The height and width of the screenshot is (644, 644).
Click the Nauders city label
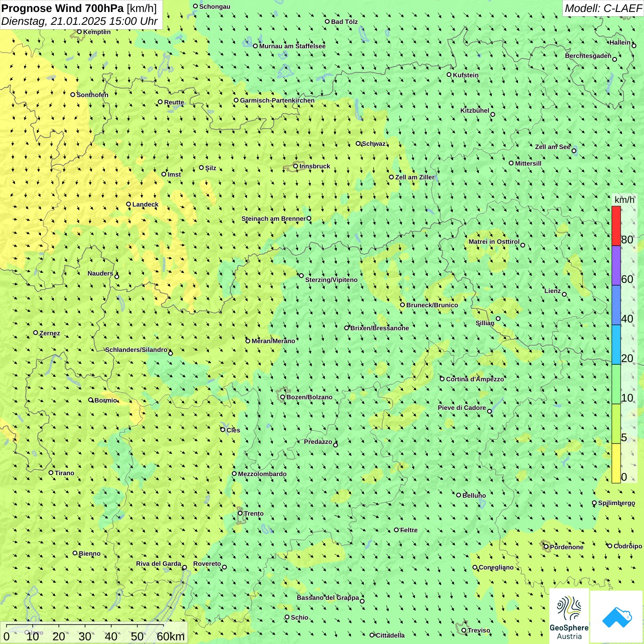100,273
